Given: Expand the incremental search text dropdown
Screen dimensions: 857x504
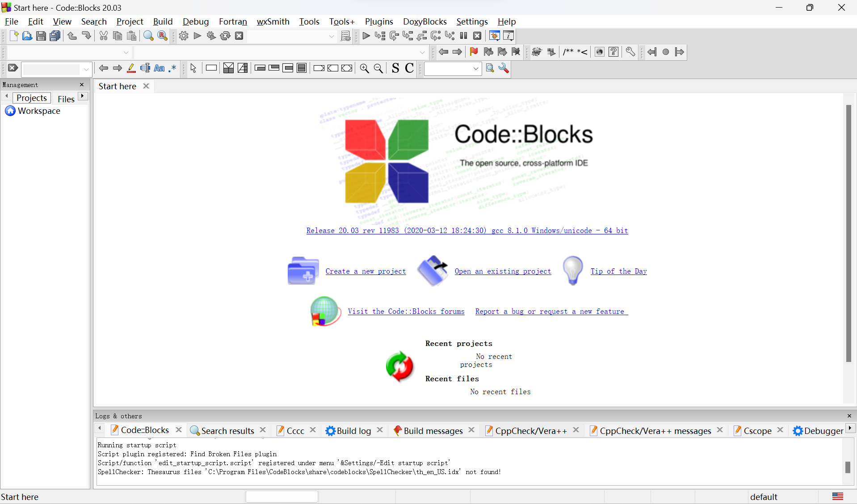Looking at the screenshot, I should coord(86,69).
